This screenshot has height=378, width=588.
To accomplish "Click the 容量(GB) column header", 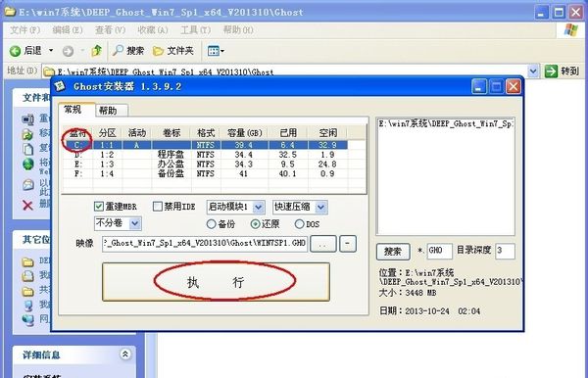I will [245, 132].
